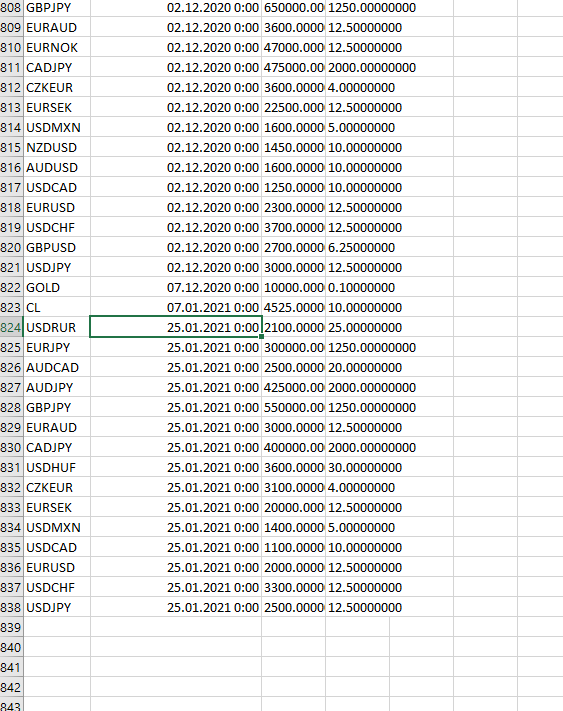
Task: Click the 4525.0000 value cell
Action: [293, 307]
